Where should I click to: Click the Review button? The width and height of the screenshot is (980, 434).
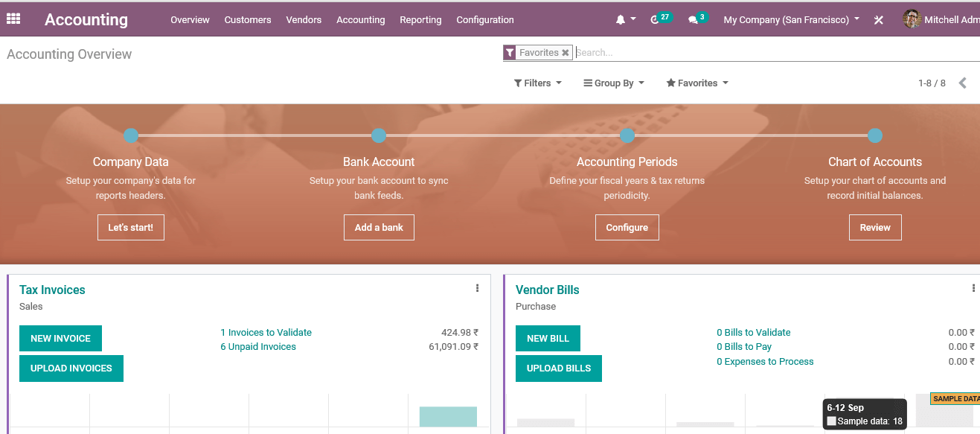coord(875,228)
